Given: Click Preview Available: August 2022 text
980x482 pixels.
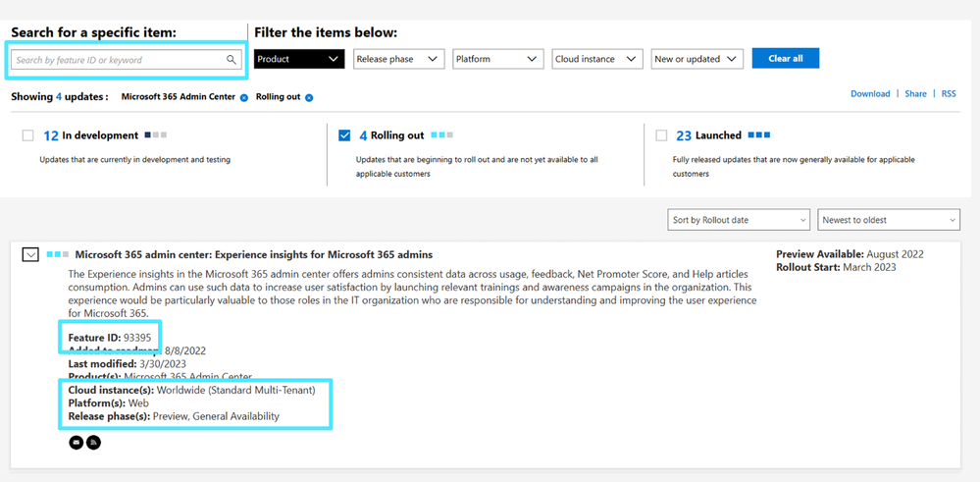Looking at the screenshot, I should point(850,254).
